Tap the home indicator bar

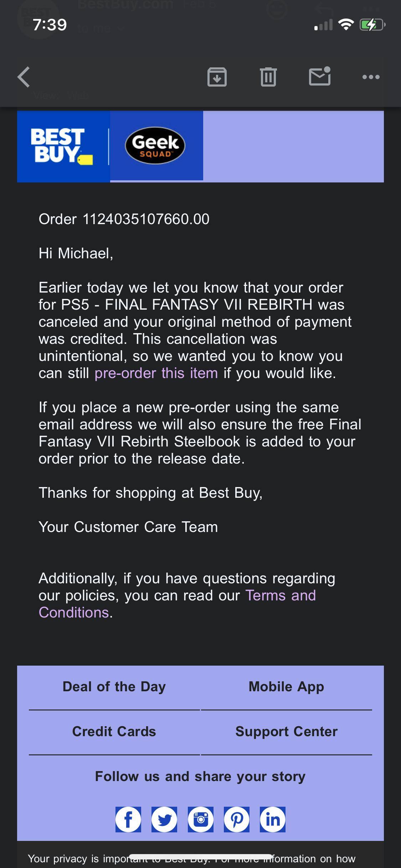click(x=200, y=857)
